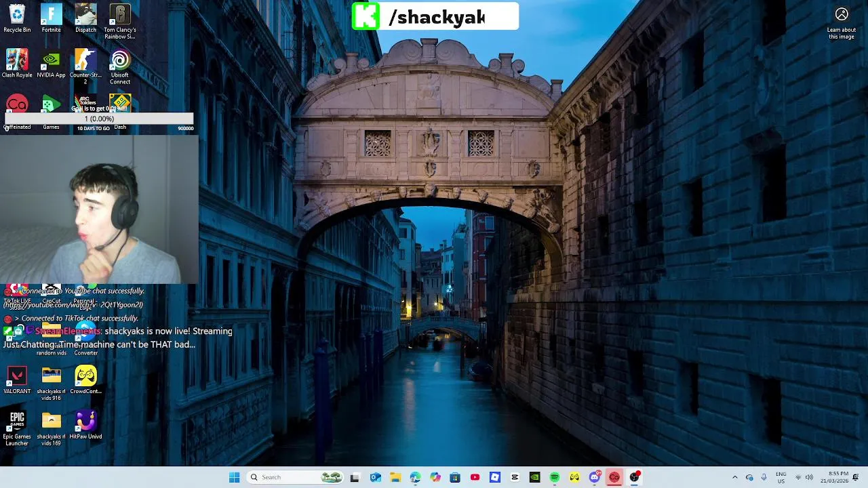Launch Tom Clancy's Rainbow Six shortcut

[120, 22]
